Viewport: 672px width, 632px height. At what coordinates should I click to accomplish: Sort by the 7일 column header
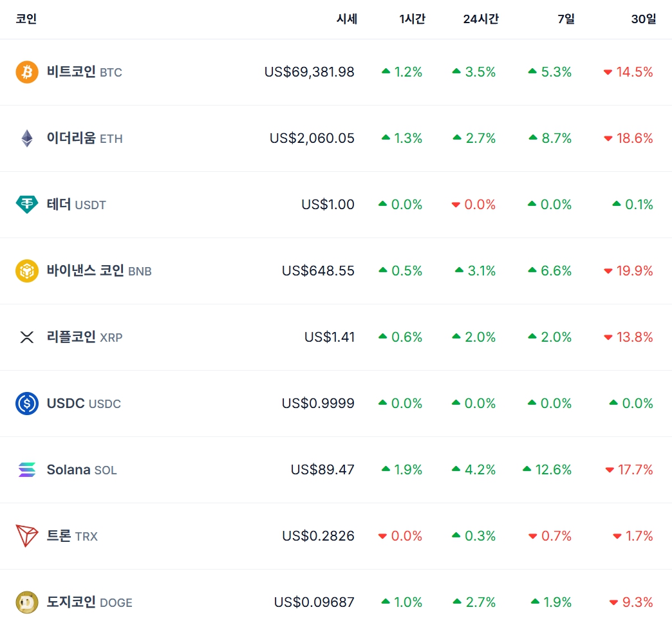tap(566, 19)
